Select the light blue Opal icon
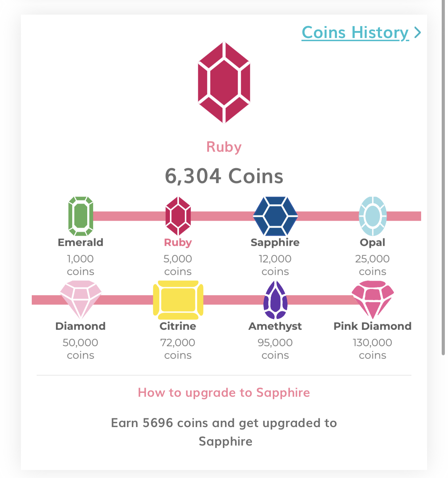The width and height of the screenshot is (448, 478). pyautogui.click(x=373, y=216)
